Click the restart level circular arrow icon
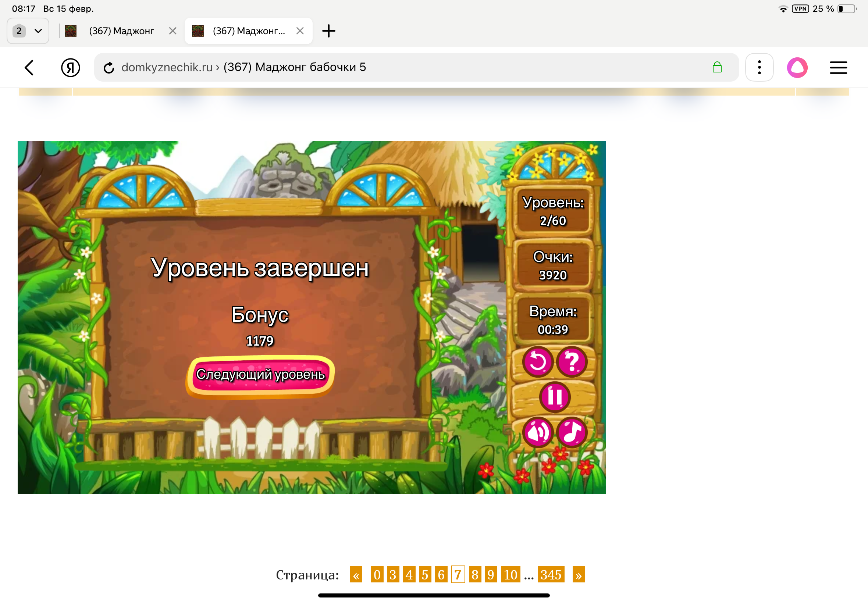Viewport: 868px width, 603px height. click(x=537, y=362)
